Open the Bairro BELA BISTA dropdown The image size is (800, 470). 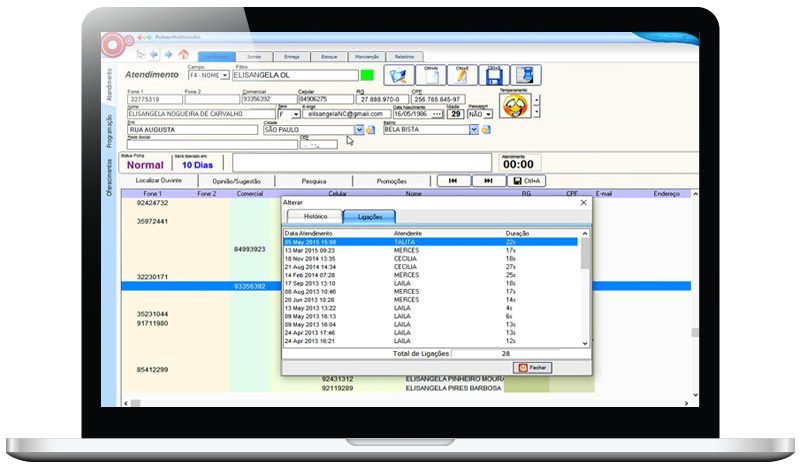474,130
